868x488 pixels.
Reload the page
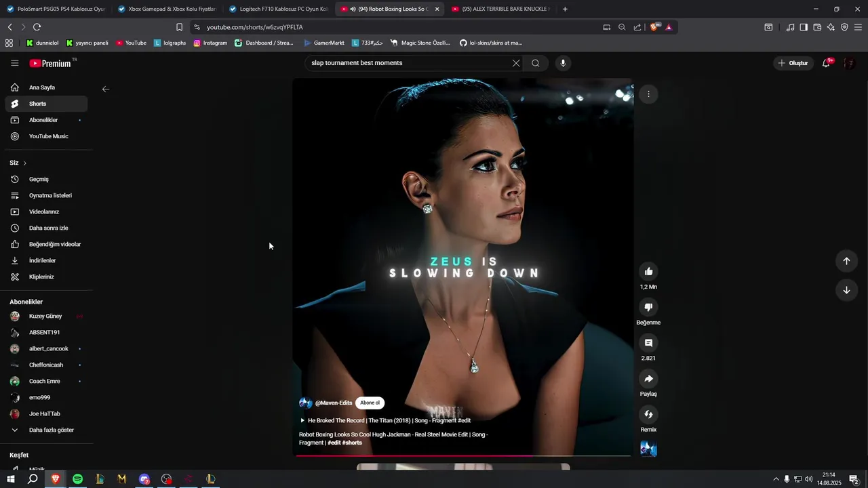(x=37, y=27)
